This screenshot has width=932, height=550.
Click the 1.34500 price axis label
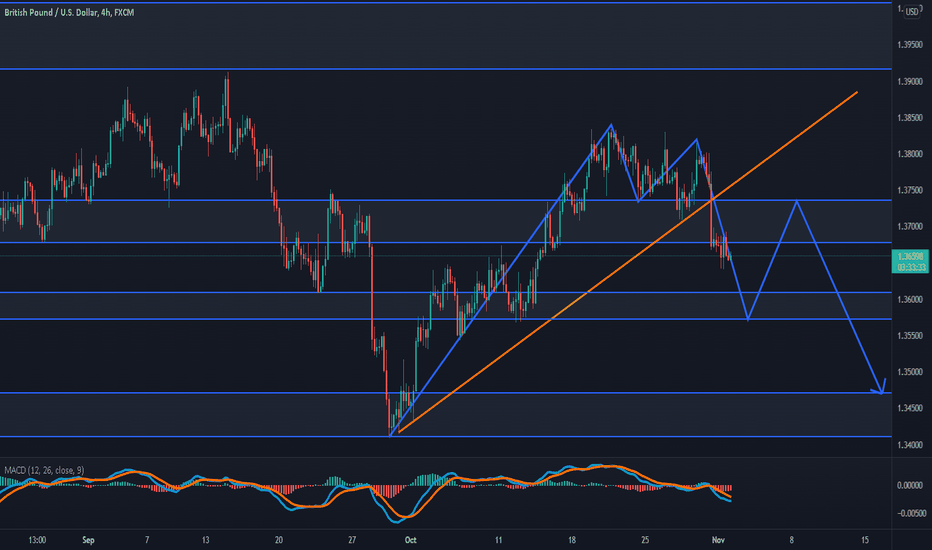tap(910, 408)
